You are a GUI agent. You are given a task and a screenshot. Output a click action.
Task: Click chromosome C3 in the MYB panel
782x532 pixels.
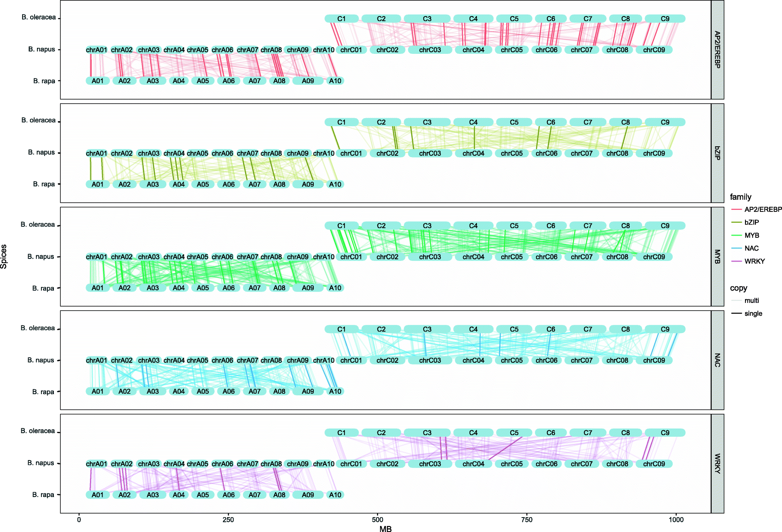[x=427, y=226]
